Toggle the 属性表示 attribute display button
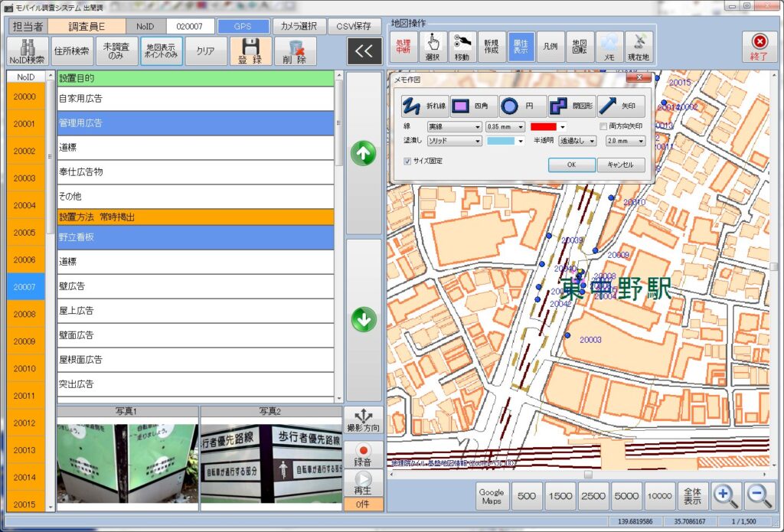Viewport: 784px width, 532px height. pos(521,47)
